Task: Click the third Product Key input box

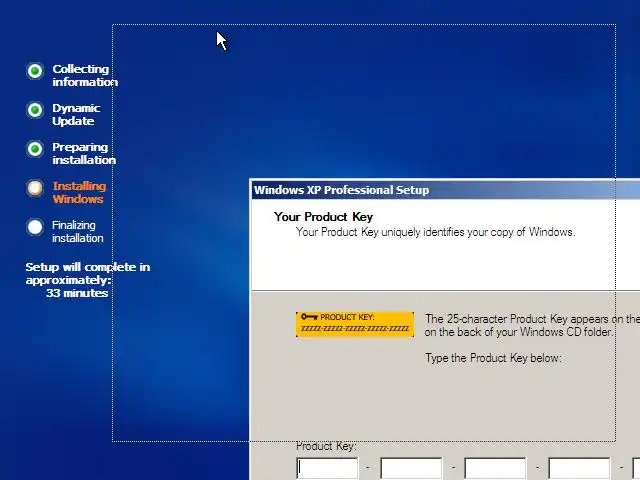Action: pyautogui.click(x=495, y=469)
